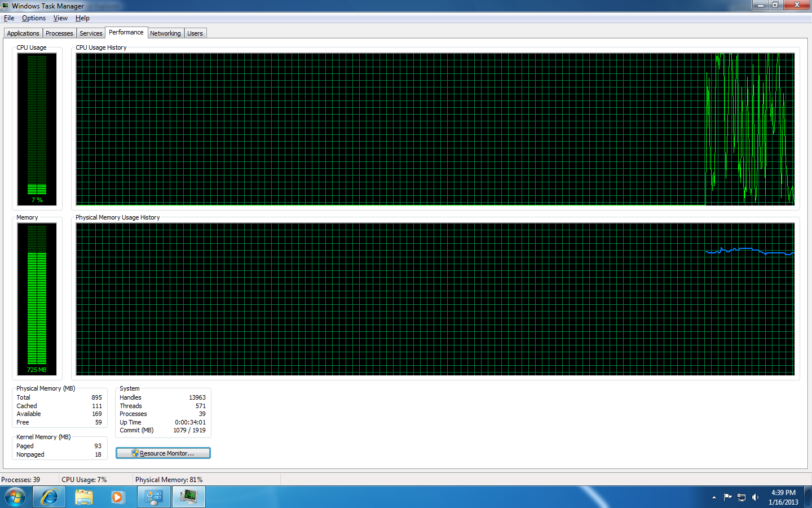This screenshot has height=508, width=812.
Task: Open the Action Center flag icon
Action: (727, 497)
